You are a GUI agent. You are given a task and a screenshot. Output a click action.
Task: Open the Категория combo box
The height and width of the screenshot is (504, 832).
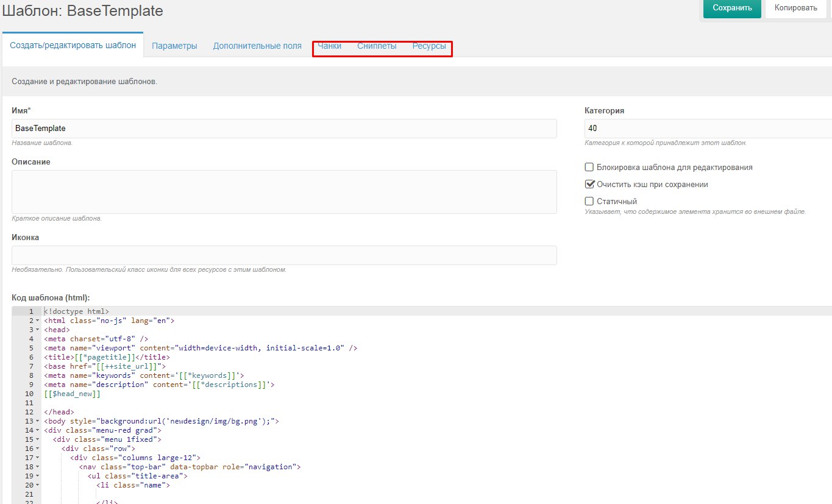[707, 129]
